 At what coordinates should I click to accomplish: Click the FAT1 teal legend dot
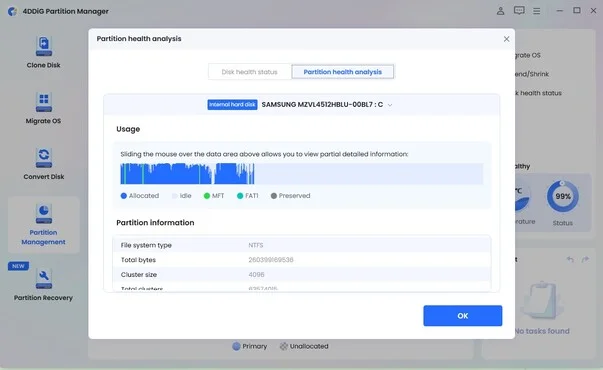tap(240, 196)
